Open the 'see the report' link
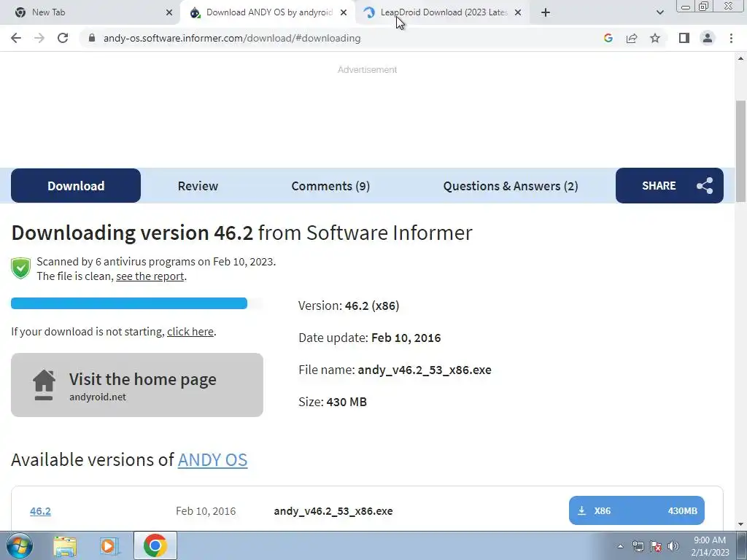Image resolution: width=747 pixels, height=560 pixels. 150,276
